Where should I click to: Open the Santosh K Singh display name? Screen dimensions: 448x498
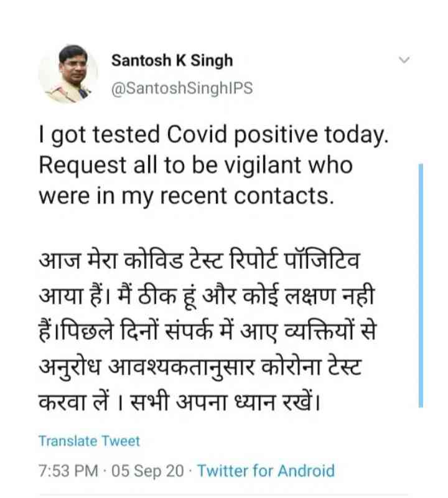click(172, 60)
